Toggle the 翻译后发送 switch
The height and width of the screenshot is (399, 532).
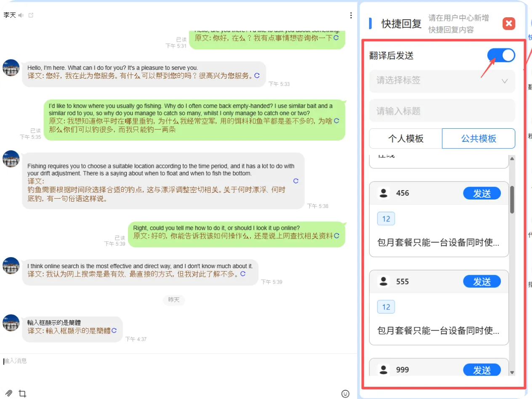(x=501, y=56)
